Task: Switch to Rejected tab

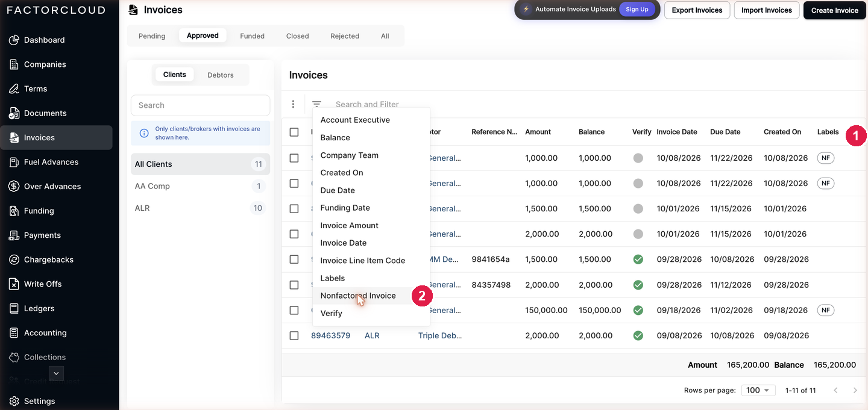Action: pos(345,36)
